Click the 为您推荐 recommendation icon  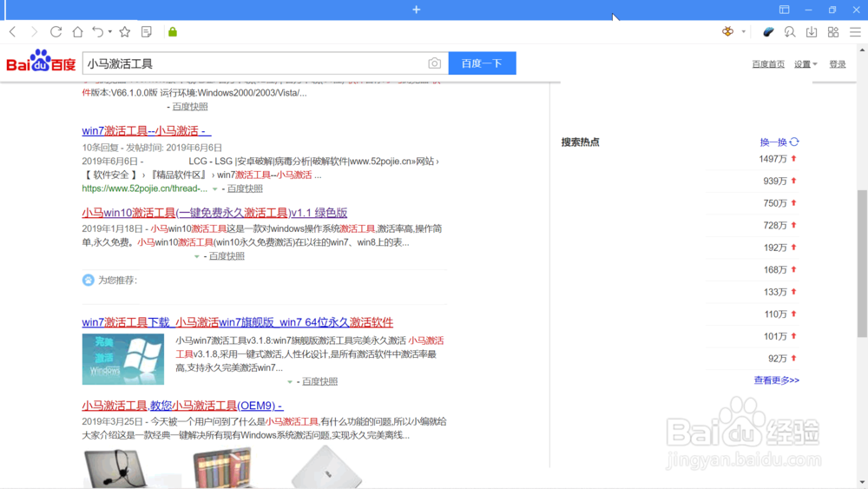click(88, 280)
